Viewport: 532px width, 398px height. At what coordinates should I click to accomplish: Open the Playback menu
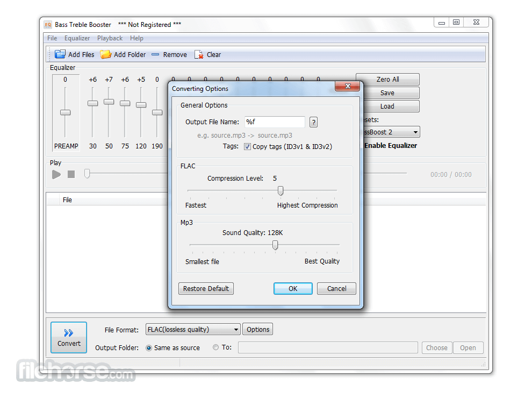[110, 38]
